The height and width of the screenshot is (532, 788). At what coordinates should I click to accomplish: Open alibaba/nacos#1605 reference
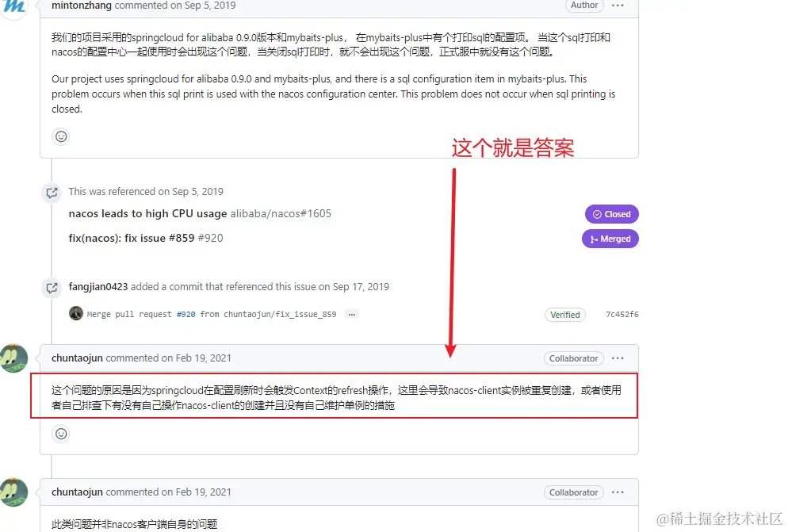[x=281, y=213]
